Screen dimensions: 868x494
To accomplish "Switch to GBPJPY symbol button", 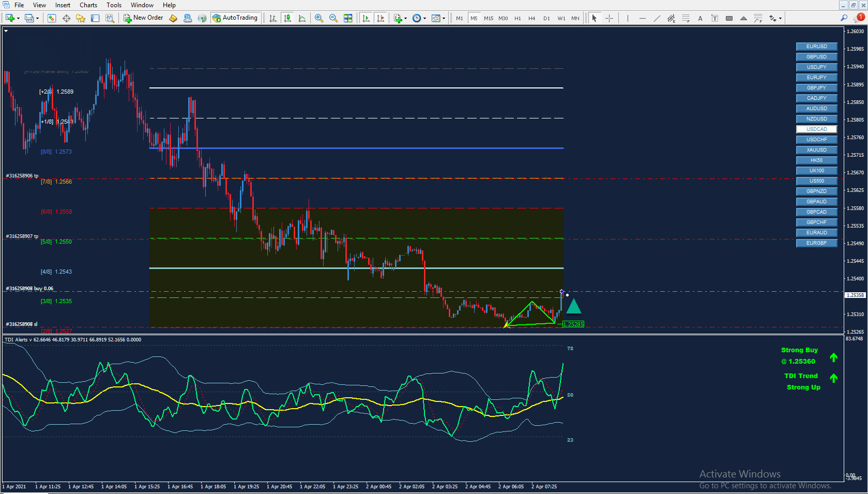I will [816, 88].
